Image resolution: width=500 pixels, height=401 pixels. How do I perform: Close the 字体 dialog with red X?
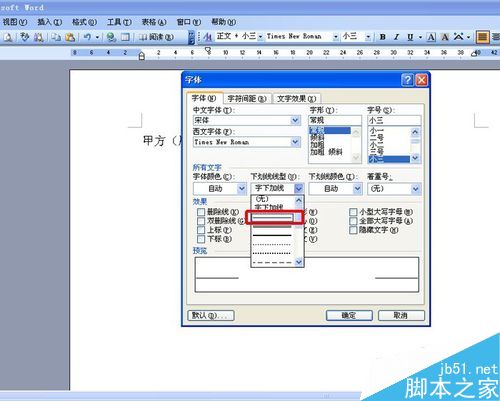click(x=421, y=80)
